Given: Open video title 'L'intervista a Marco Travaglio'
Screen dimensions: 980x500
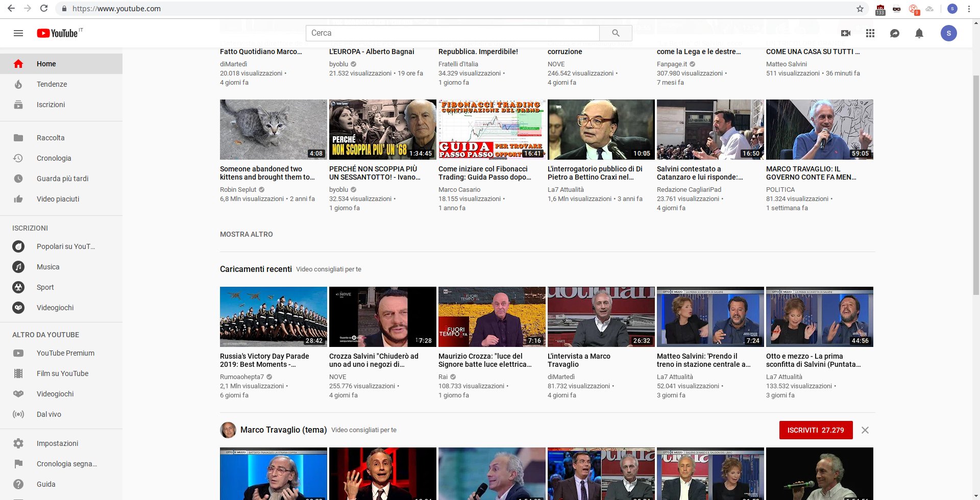Looking at the screenshot, I should pyautogui.click(x=579, y=360).
